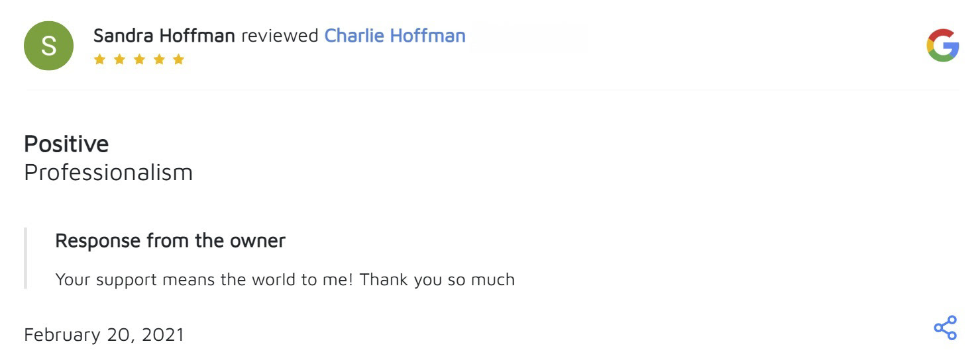Click the third rating star

point(139,60)
